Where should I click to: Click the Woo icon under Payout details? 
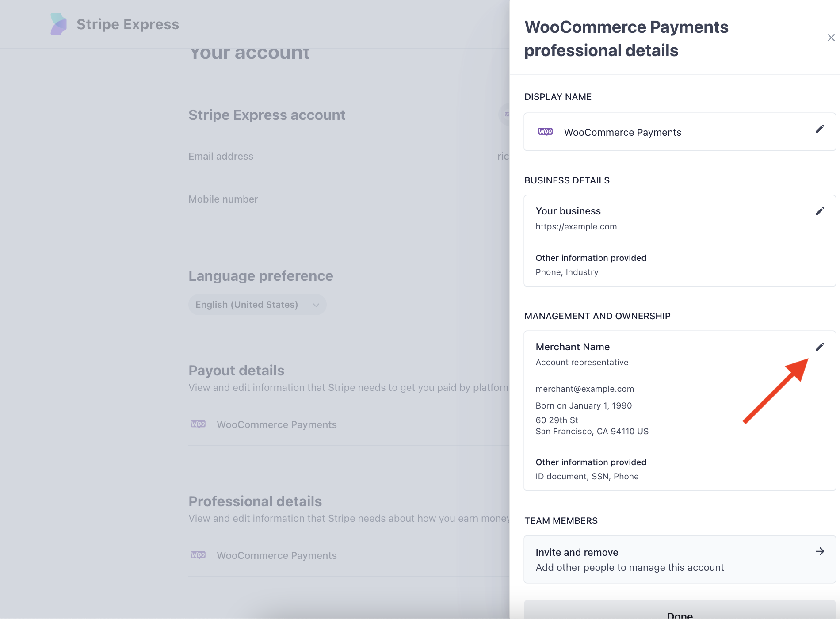(198, 424)
